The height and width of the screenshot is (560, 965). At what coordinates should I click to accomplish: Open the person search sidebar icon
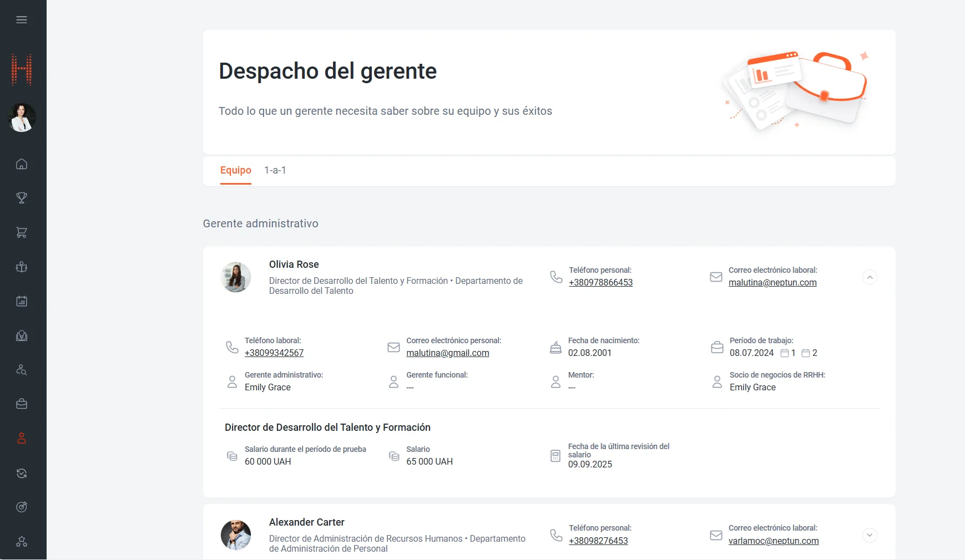(22, 370)
